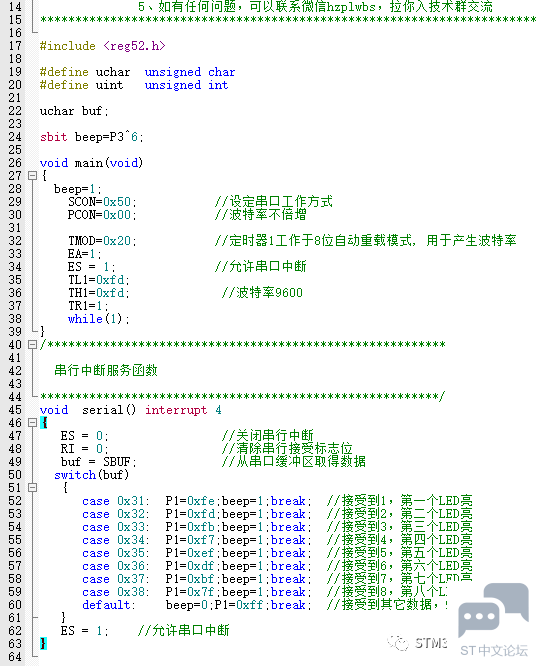Screen dimensions: 537x666
Task: Click line number 32 in the gutter
Action: tap(15, 241)
